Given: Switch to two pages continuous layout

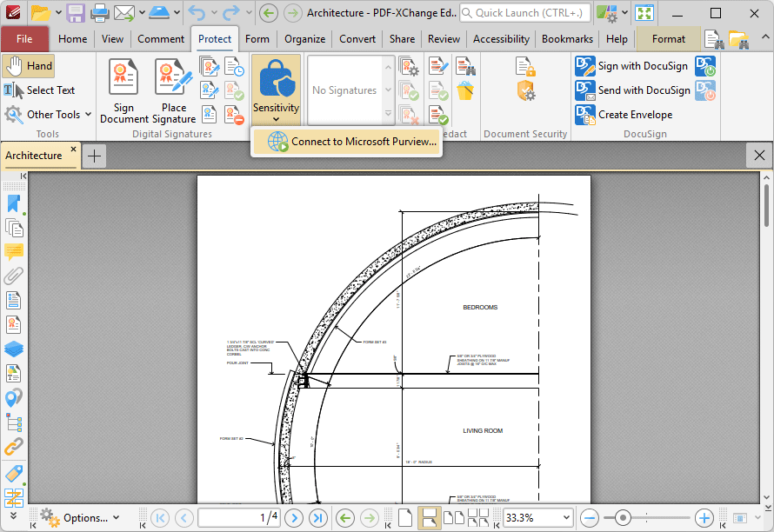Looking at the screenshot, I should [x=477, y=518].
